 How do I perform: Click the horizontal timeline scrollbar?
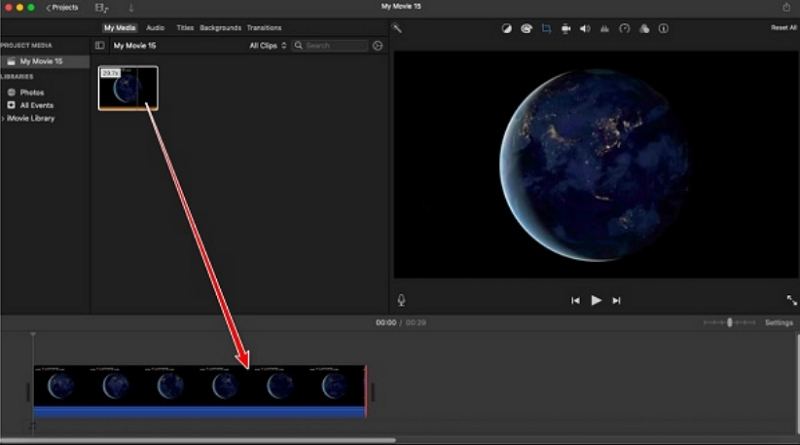click(x=198, y=440)
